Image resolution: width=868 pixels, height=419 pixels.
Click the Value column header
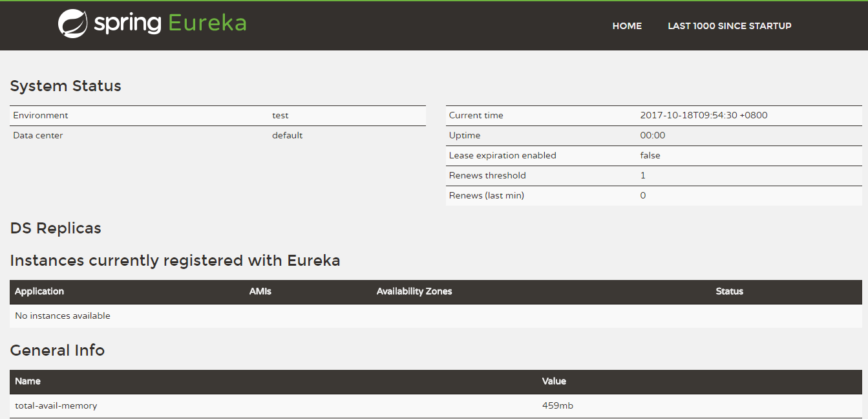554,381
